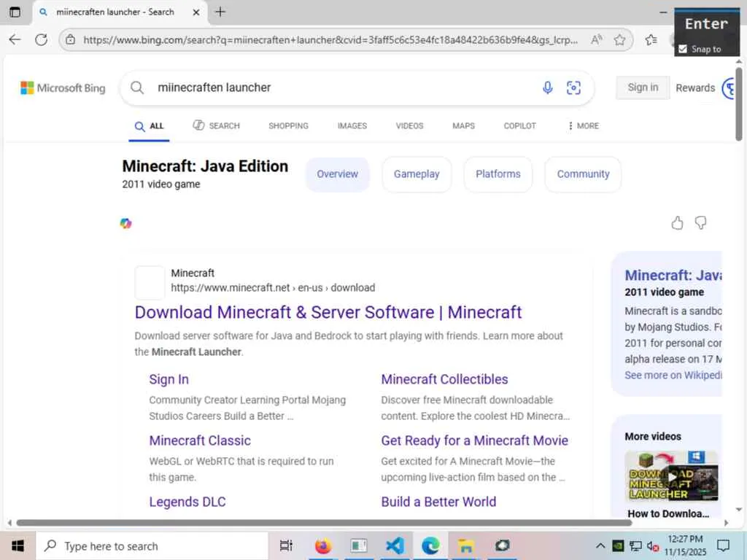Add this page to favorites
747x560 pixels.
[x=619, y=39]
